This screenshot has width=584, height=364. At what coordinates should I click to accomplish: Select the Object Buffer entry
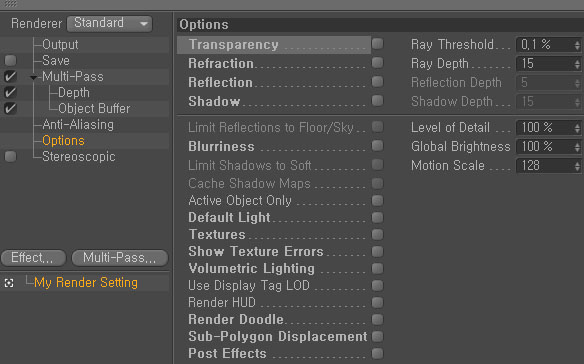[94, 108]
